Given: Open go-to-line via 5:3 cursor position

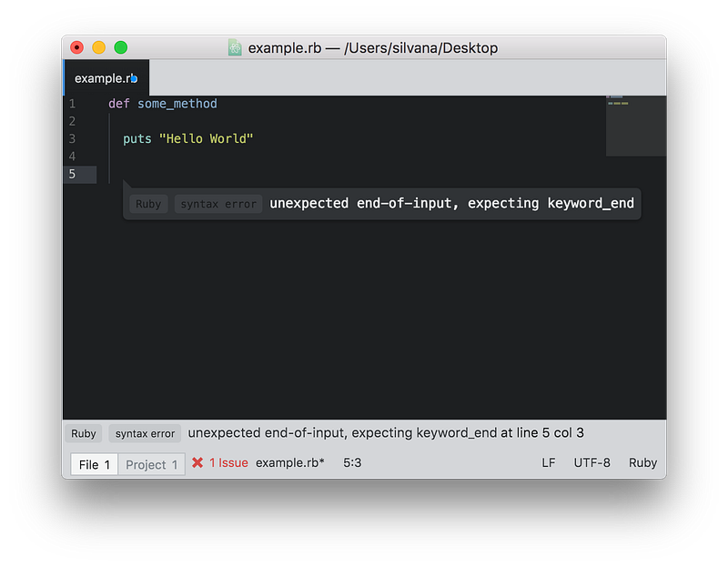Looking at the screenshot, I should (352, 462).
